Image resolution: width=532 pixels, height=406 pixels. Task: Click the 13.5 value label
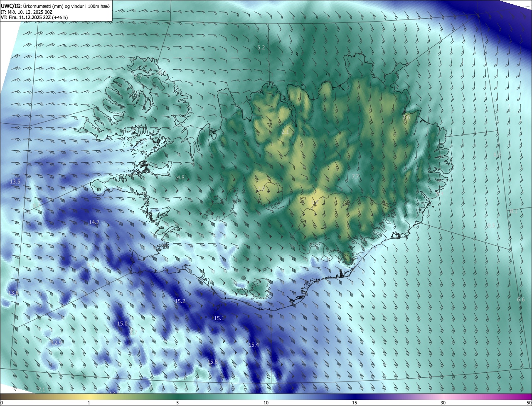tap(15, 182)
